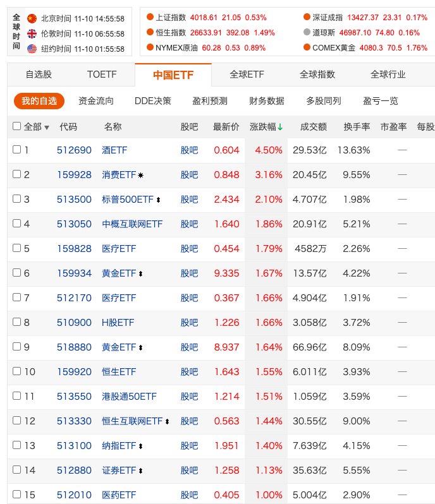Click the US flag icon for New York time

click(x=32, y=49)
